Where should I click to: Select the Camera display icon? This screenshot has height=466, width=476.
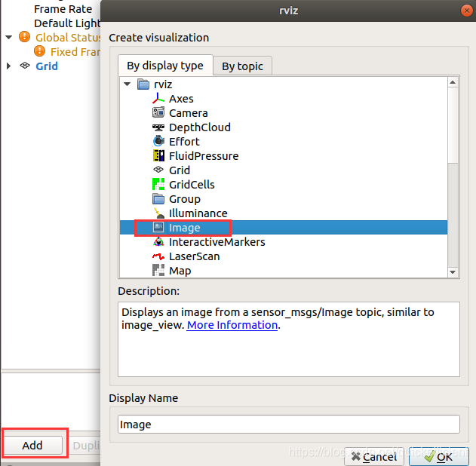158,112
